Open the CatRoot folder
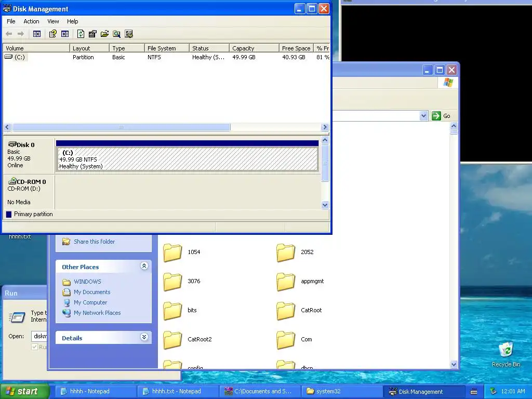The image size is (532, 399). click(x=286, y=311)
